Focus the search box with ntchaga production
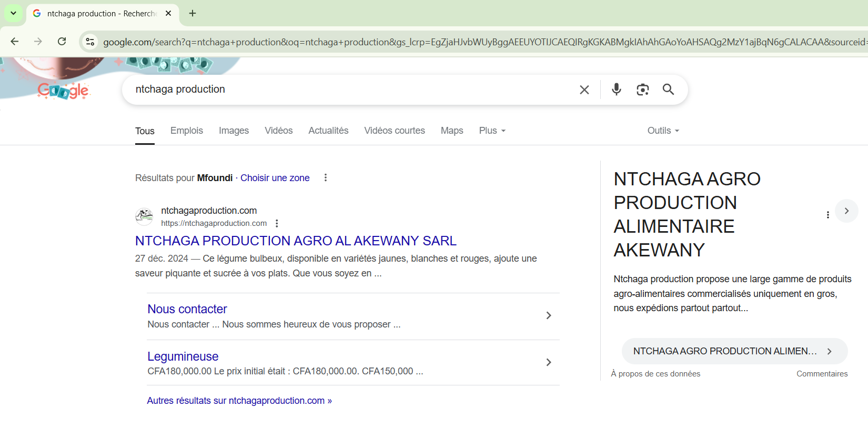 [x=352, y=90]
